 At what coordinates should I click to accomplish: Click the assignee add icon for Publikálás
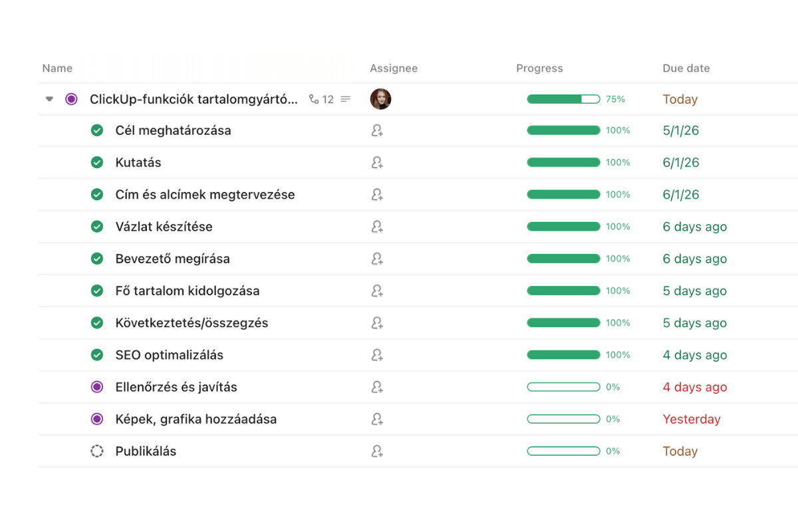coord(377,451)
